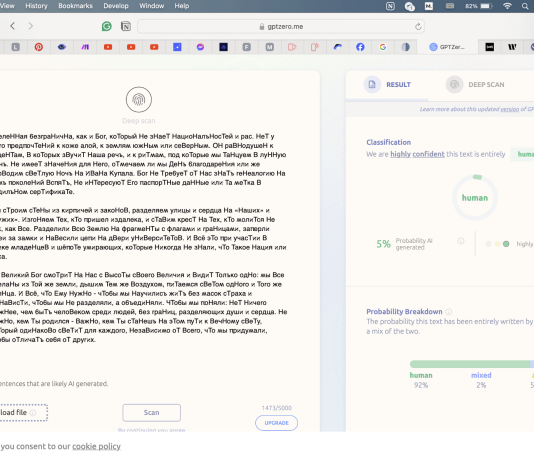This screenshot has height=462, width=534.
Task: Click the 5% probability value
Action: point(383,244)
